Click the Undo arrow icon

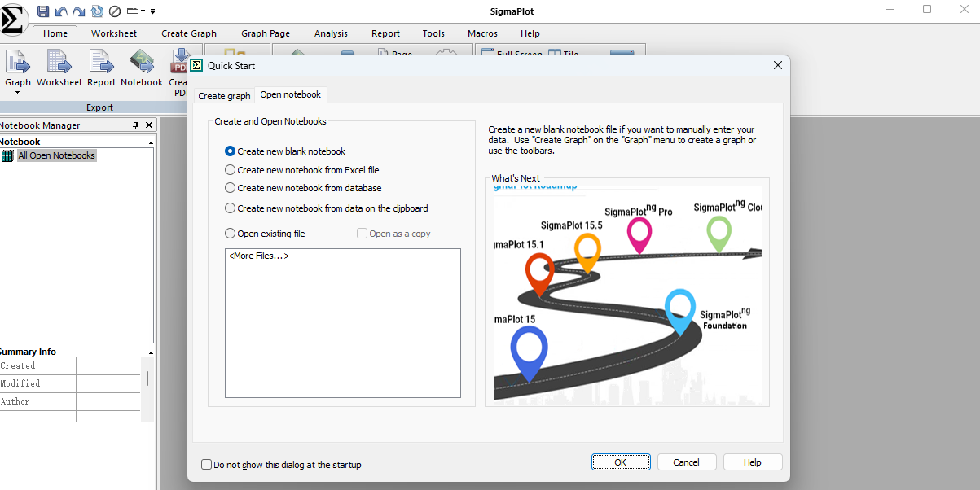[x=61, y=11]
